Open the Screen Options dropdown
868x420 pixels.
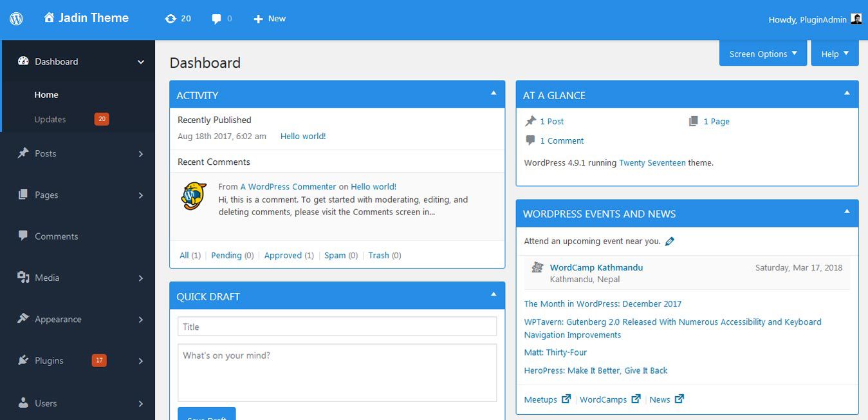pyautogui.click(x=763, y=53)
